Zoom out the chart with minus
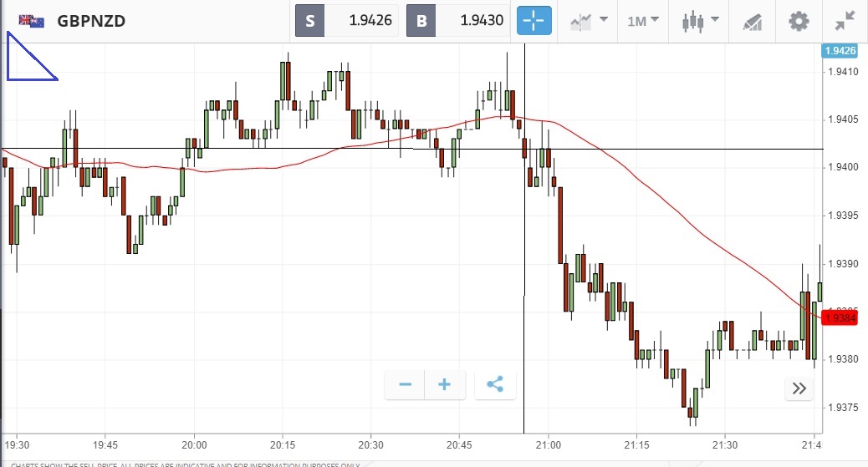The image size is (868, 467). [x=406, y=384]
